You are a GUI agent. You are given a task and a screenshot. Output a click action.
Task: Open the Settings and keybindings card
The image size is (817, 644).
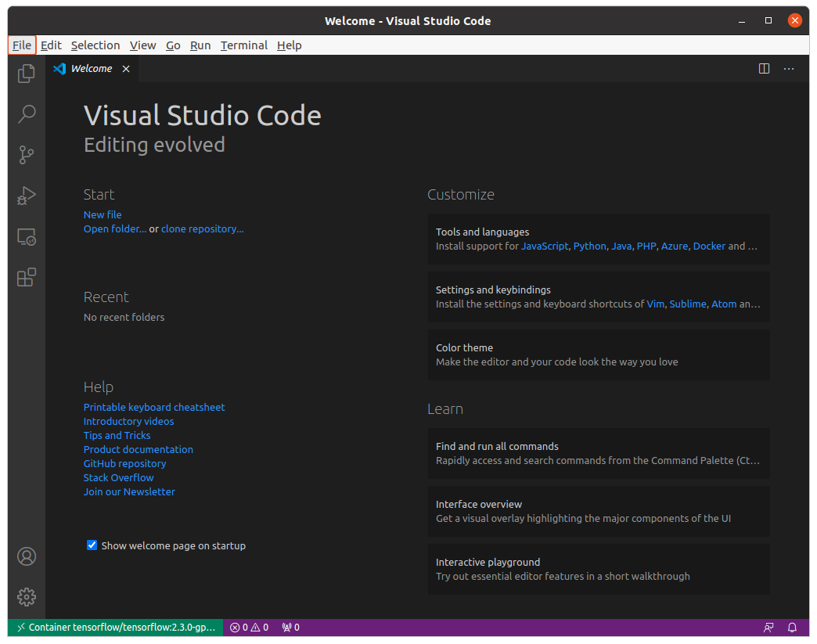[x=599, y=297]
